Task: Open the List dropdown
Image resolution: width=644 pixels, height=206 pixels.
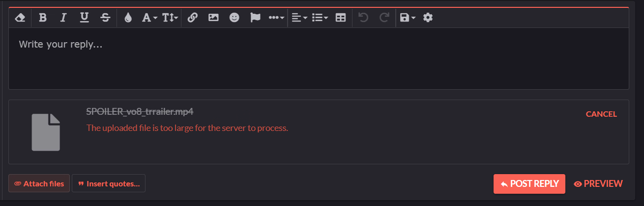Action: point(320,18)
